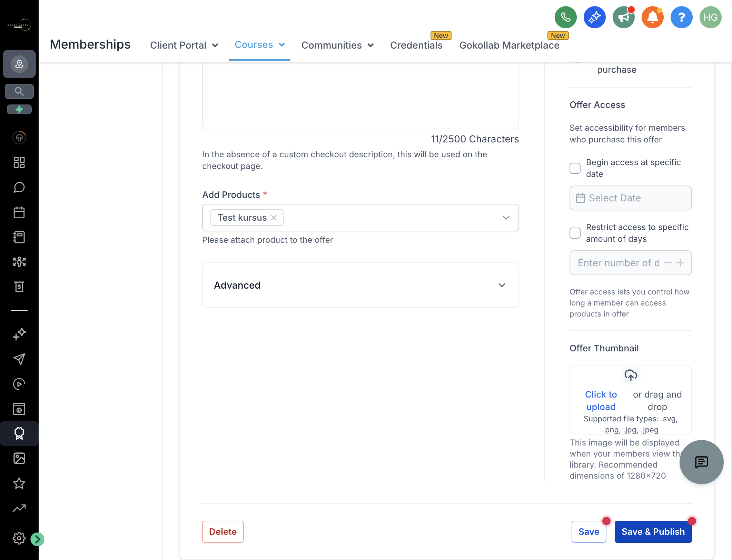
Task: Open the paper plane marketing icon
Action: (19, 359)
